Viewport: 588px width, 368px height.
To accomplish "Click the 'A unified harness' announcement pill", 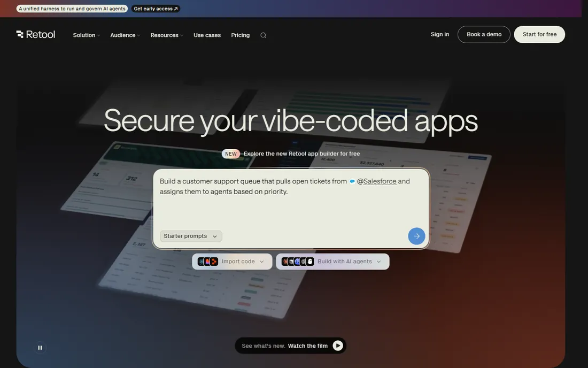I will [x=72, y=9].
